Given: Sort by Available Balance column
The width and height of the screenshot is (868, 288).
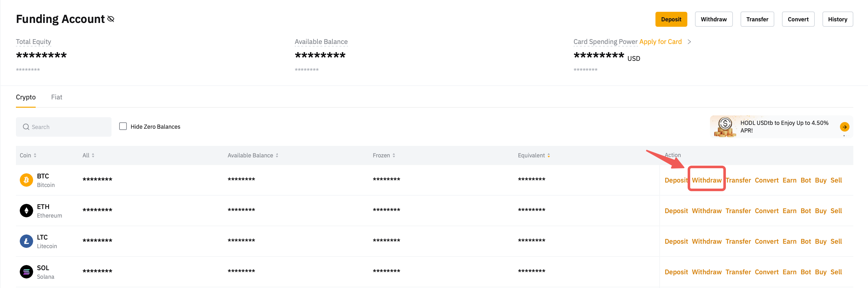Looking at the screenshot, I should (x=277, y=155).
